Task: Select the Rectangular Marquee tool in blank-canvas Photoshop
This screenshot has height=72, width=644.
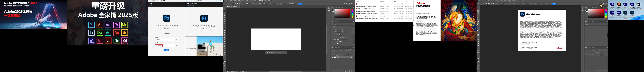Action: [224, 11]
